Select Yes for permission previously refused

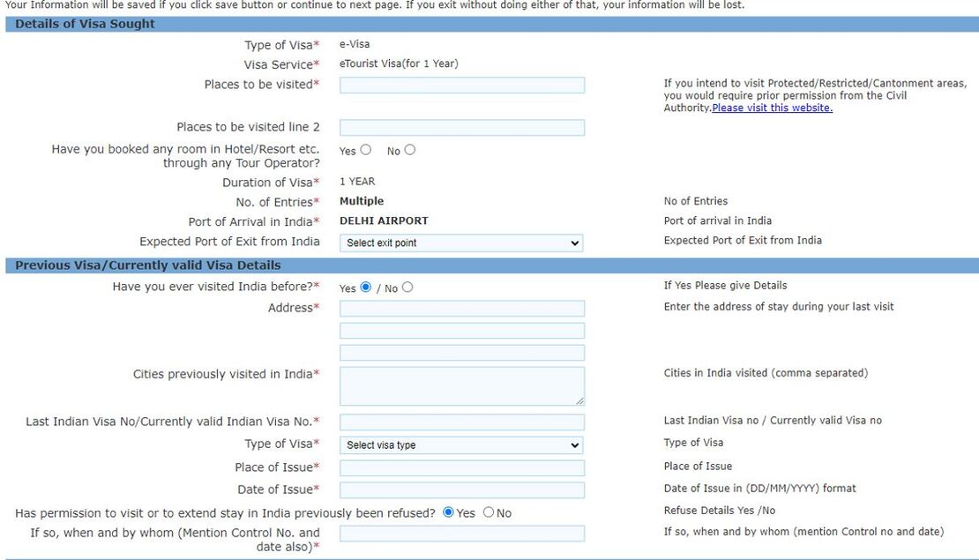pyautogui.click(x=448, y=512)
